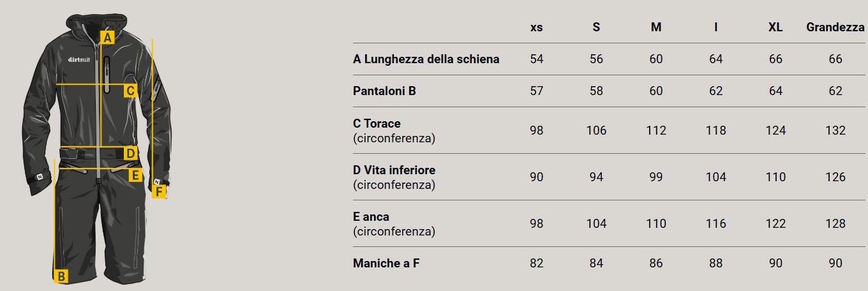
Task: Click the dirtsuit logo on the jacket chest
Action: click(79, 60)
